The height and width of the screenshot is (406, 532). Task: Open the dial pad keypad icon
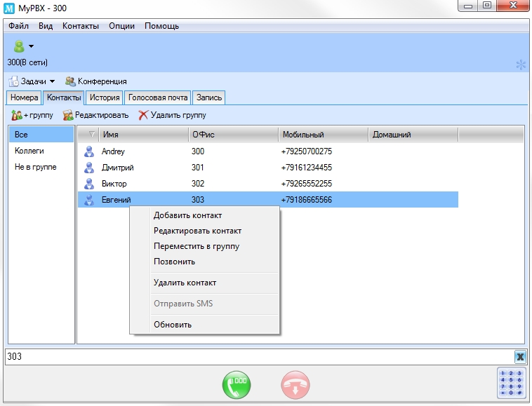[x=514, y=383]
